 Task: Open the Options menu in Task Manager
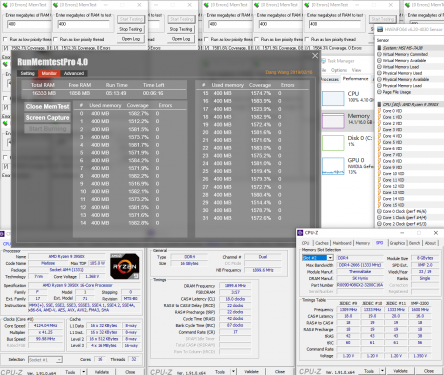339,70
